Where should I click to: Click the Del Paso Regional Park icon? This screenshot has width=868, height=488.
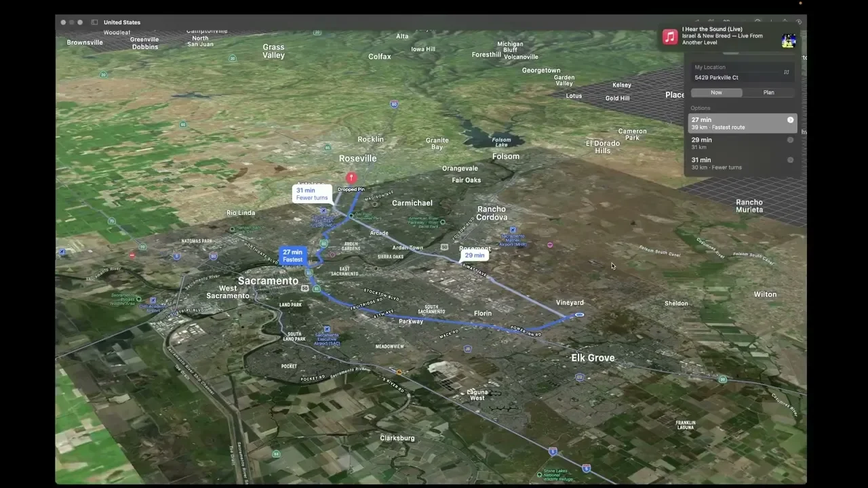(351, 216)
